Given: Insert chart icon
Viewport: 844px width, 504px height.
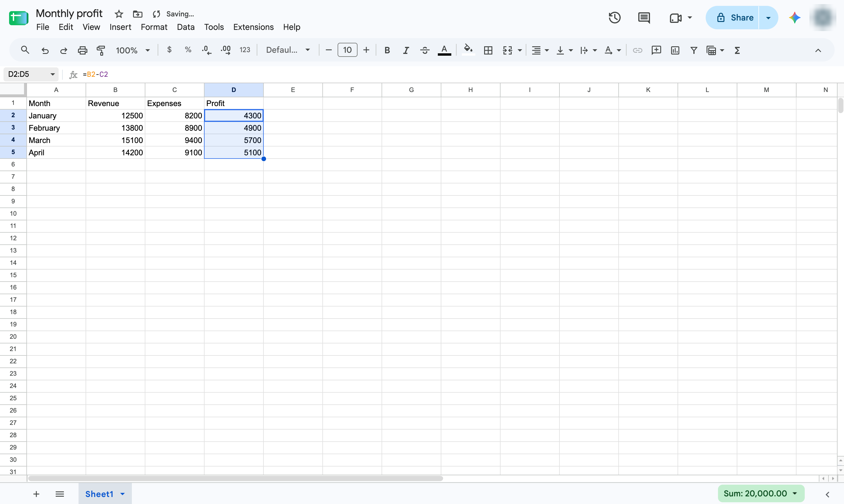Looking at the screenshot, I should click(x=675, y=50).
